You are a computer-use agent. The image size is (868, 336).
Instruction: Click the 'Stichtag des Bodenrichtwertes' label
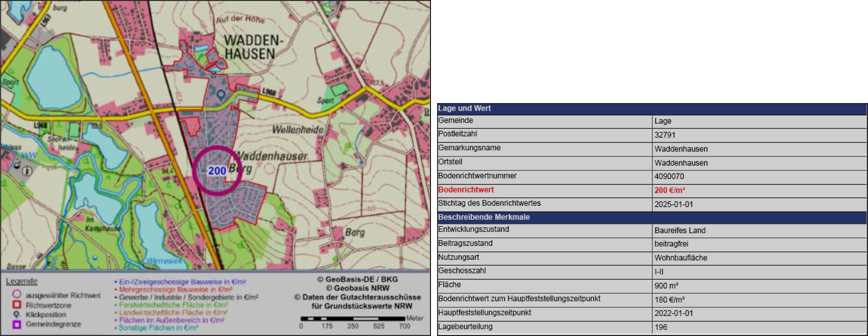489,203
